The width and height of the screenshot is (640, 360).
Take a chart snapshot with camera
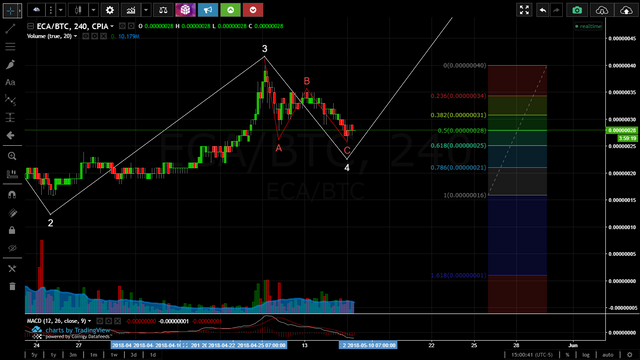pyautogui.click(x=577, y=10)
